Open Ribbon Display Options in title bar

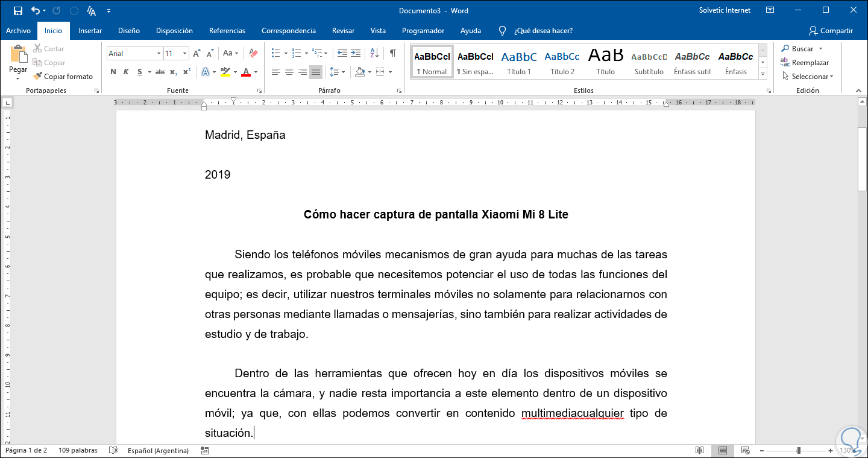770,10
